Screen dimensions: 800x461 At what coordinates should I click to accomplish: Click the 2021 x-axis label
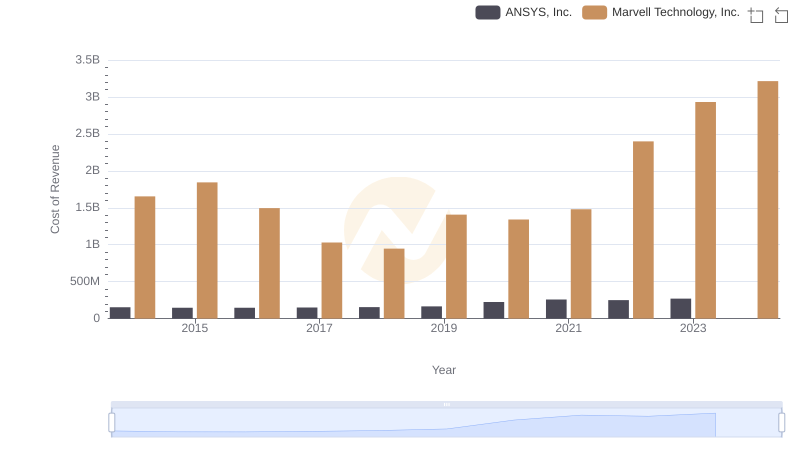point(568,328)
